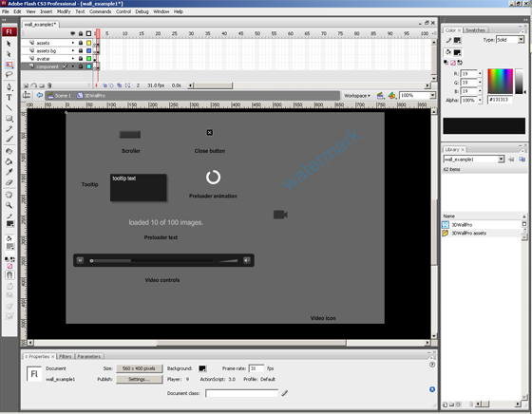
Task: Select the Lasso tool
Action: [x=9, y=74]
